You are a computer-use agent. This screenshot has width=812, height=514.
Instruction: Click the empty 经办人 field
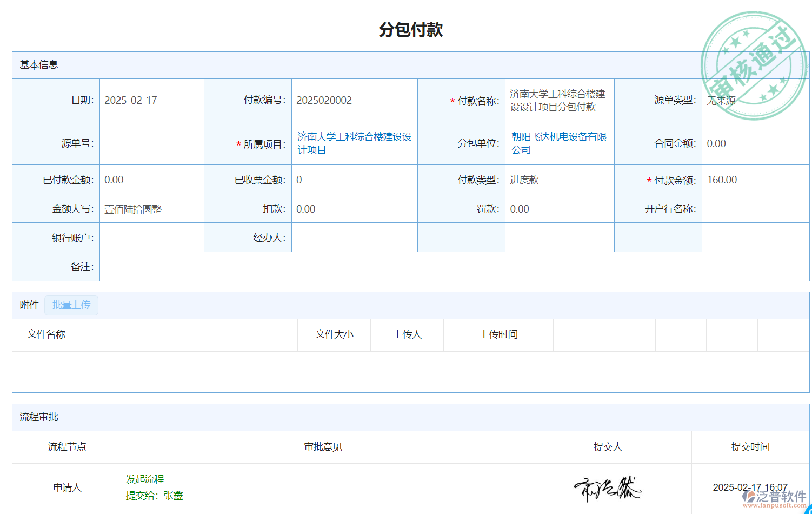(354, 238)
